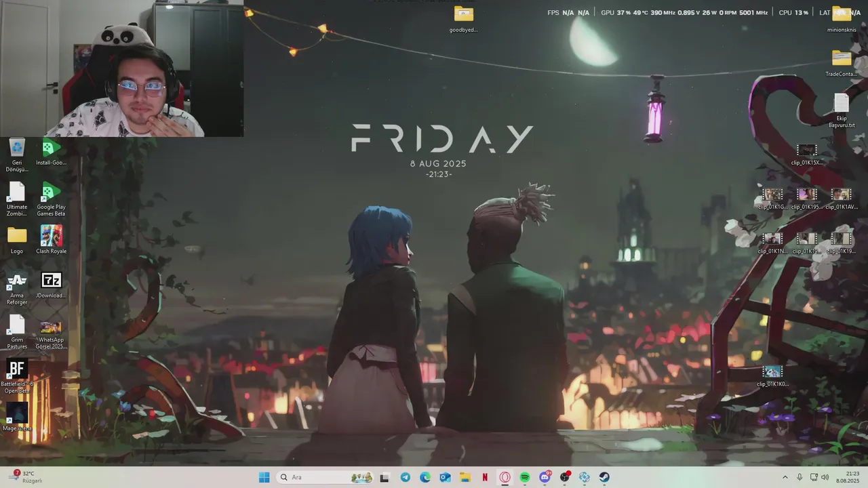Open the weather widget showing 32°C
868x488 pixels.
[x=26, y=477]
